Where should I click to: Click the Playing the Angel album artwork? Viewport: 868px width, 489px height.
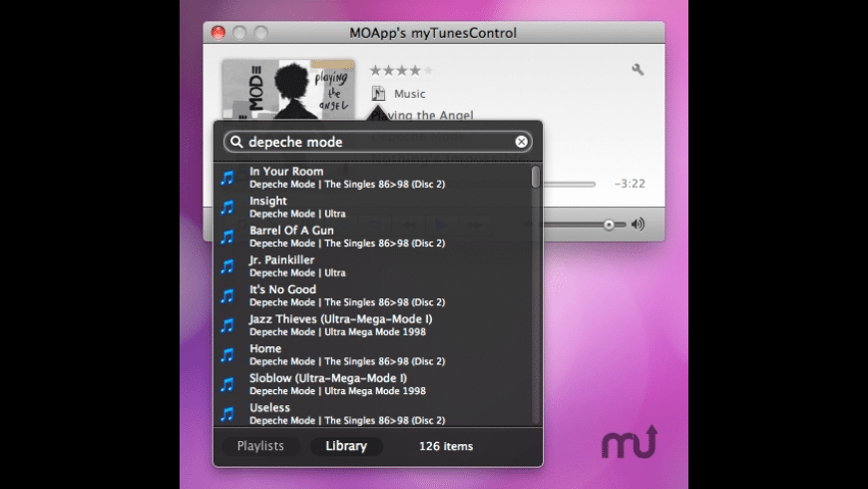288,90
